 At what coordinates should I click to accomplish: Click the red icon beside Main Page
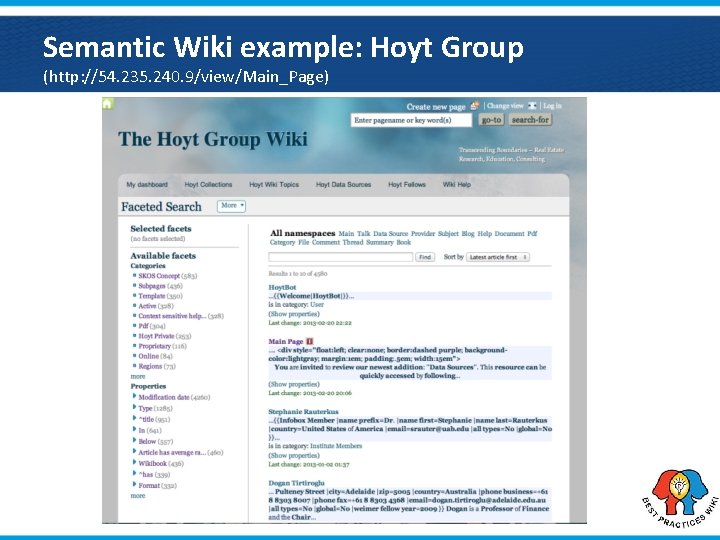pyautogui.click(x=309, y=341)
